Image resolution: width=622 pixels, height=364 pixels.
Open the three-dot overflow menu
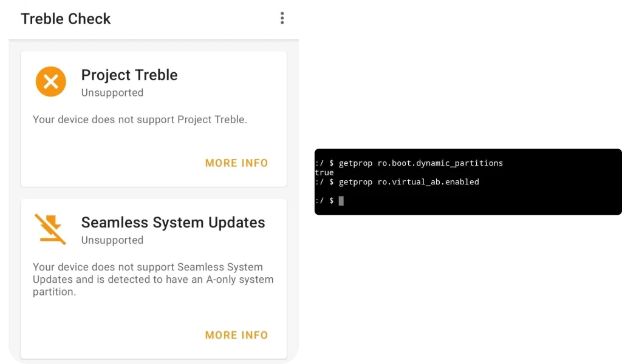(282, 18)
